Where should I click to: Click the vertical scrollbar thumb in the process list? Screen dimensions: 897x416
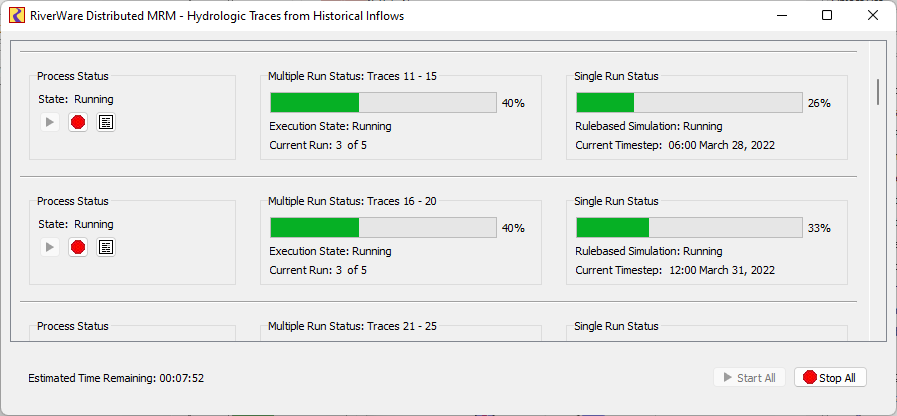click(878, 92)
